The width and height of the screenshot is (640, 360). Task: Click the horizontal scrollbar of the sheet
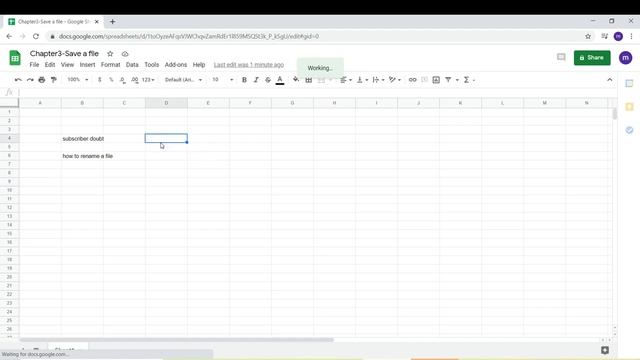(176, 340)
